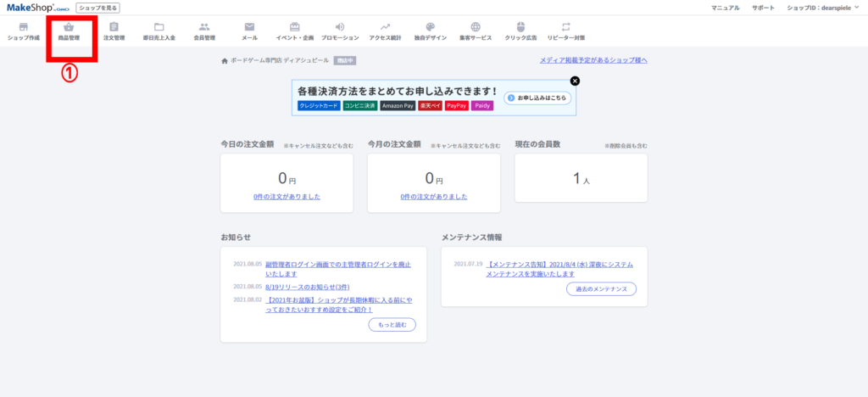Open the イベント・企画 events menu
This screenshot has width=868, height=397.
[x=294, y=31]
